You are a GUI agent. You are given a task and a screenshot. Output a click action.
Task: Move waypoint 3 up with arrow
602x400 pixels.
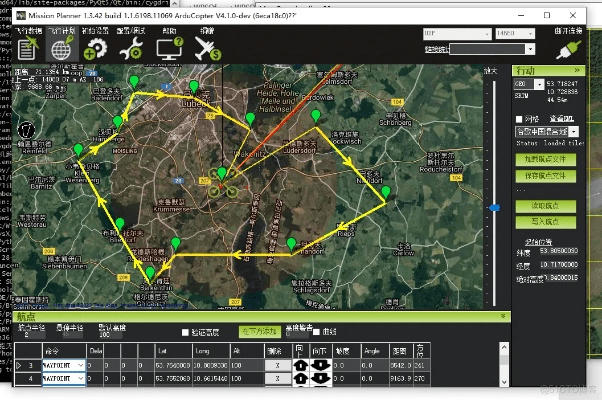click(x=300, y=366)
